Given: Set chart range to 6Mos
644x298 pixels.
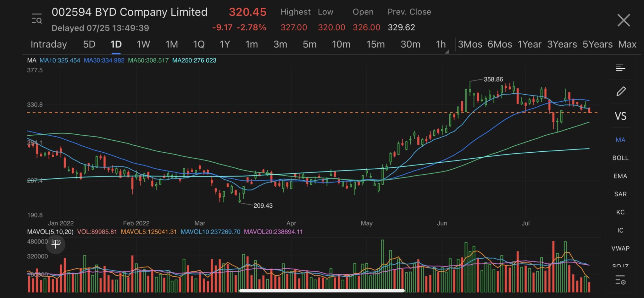Looking at the screenshot, I should [x=500, y=44].
